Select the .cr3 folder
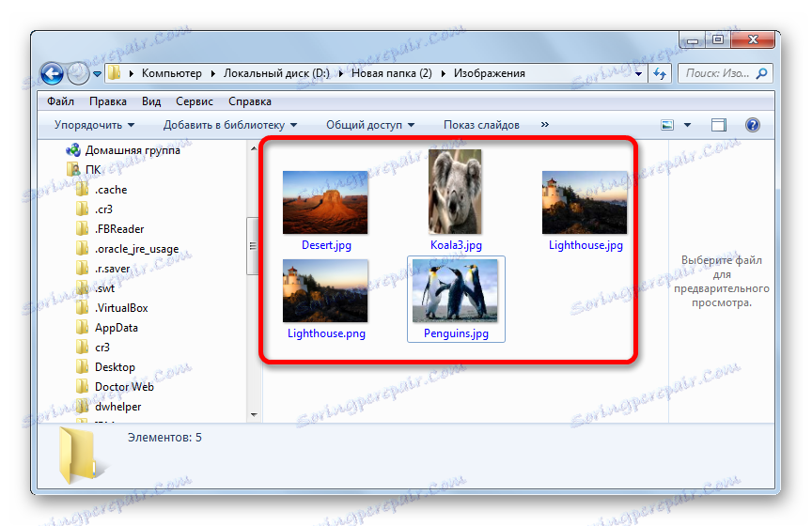 [103, 209]
